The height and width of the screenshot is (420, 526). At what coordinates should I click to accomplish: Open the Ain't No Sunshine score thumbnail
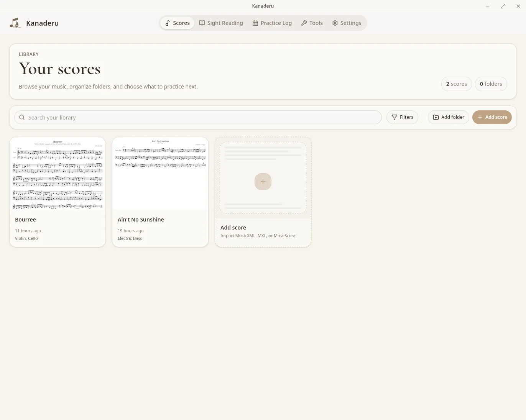(160, 174)
